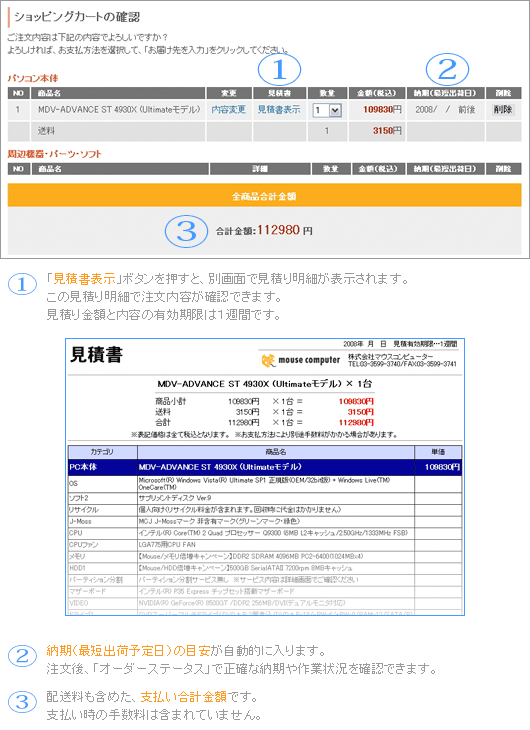
Task: Click the 2008/ / 前後 delivery date cell
Action: pos(445,110)
